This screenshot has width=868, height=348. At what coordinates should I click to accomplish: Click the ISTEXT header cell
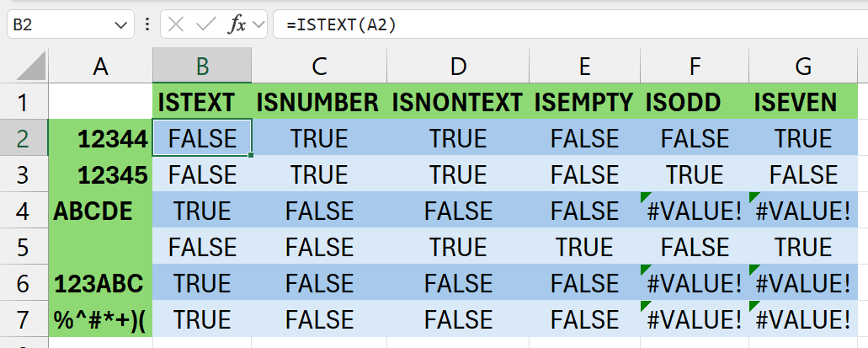coord(202,102)
